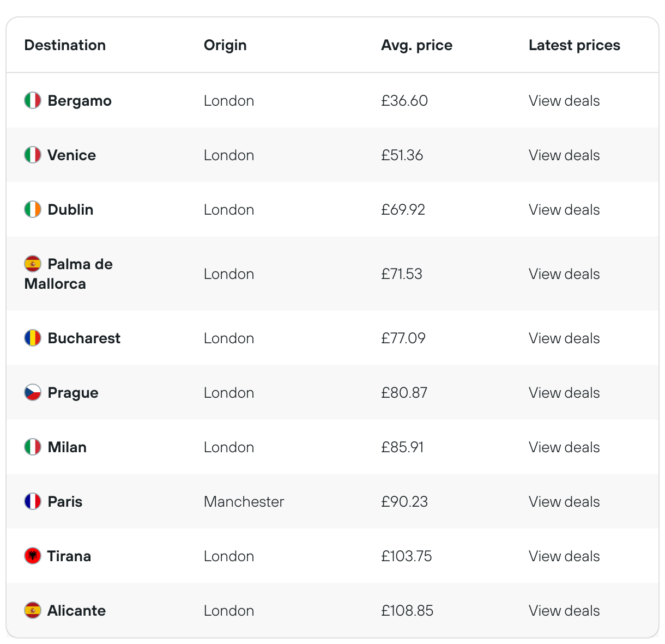Click the Destination column header

click(65, 45)
